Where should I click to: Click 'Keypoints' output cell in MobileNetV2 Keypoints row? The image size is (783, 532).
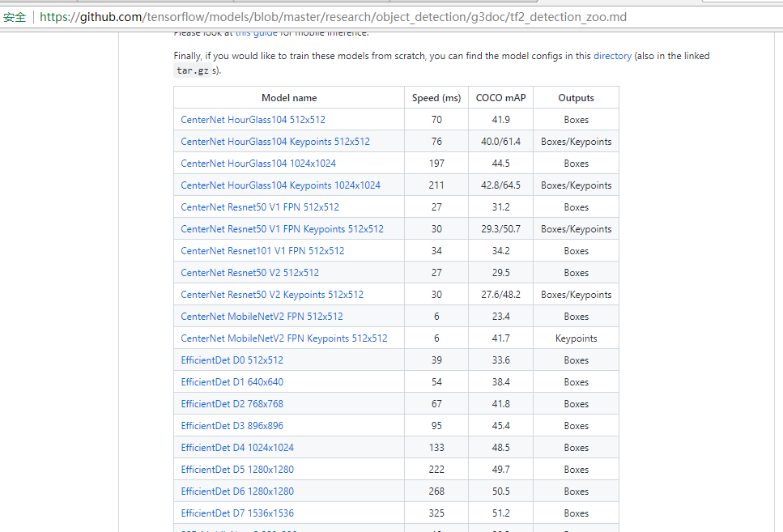pos(577,338)
